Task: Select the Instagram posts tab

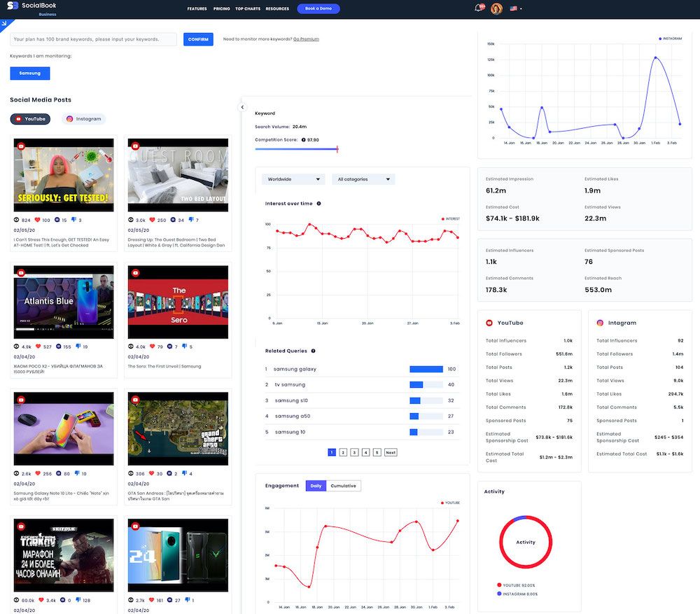Action: click(x=83, y=119)
